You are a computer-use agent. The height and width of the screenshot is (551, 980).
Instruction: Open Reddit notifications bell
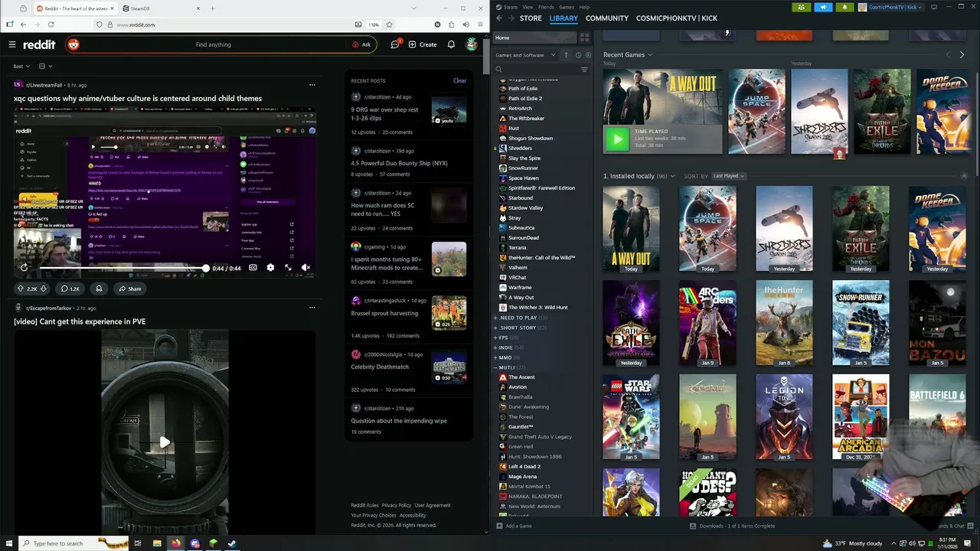pyautogui.click(x=451, y=44)
